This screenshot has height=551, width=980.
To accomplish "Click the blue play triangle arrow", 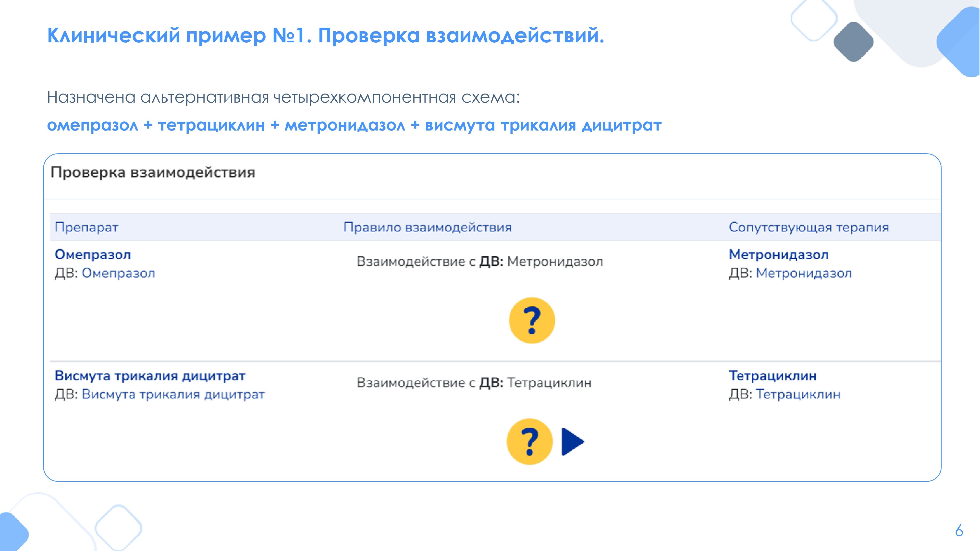I will coord(572,442).
